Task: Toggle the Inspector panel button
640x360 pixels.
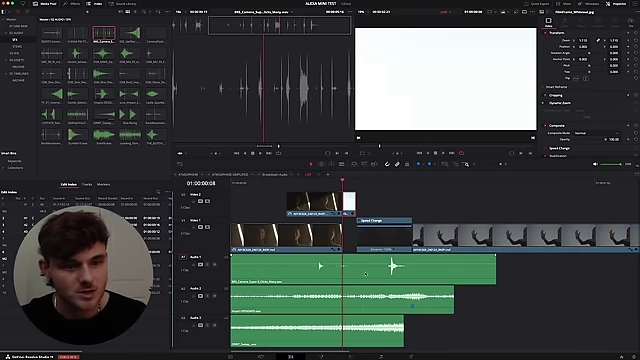Action: pos(616,4)
